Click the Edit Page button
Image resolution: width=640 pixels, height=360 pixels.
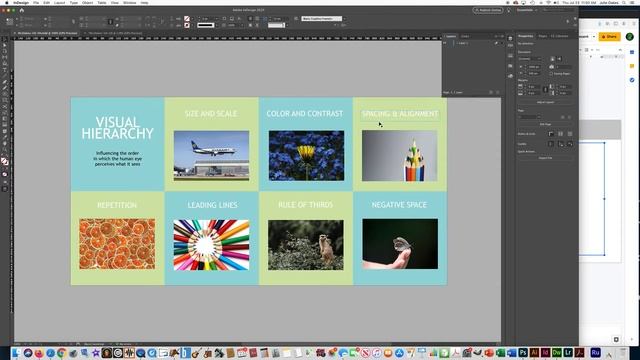point(545,124)
